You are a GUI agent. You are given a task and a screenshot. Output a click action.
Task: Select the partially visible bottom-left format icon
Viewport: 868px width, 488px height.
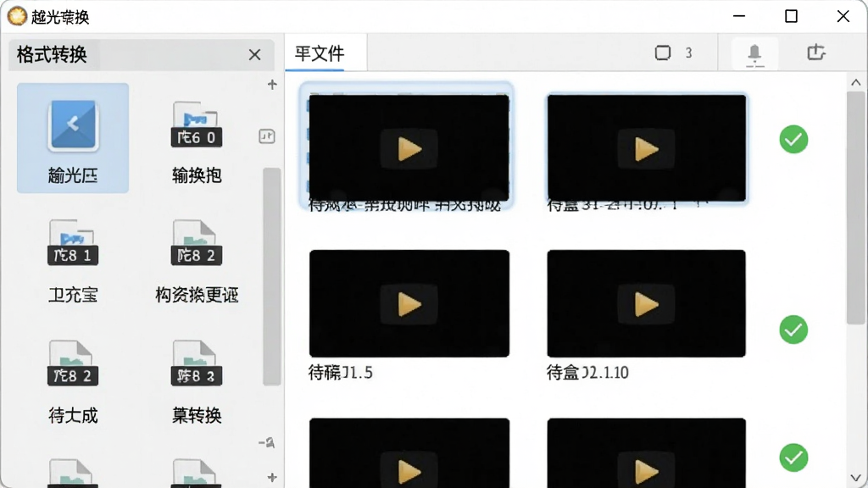pyautogui.click(x=73, y=473)
